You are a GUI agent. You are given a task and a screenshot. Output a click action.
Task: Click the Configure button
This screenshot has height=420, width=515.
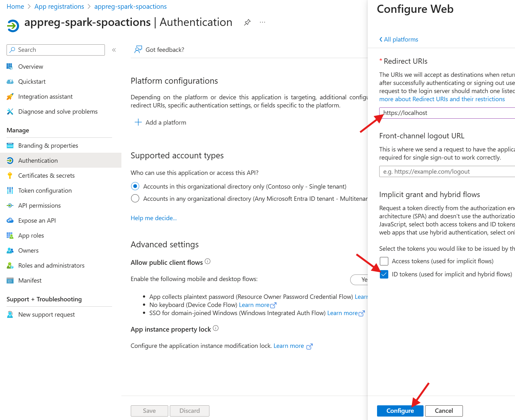pos(400,411)
